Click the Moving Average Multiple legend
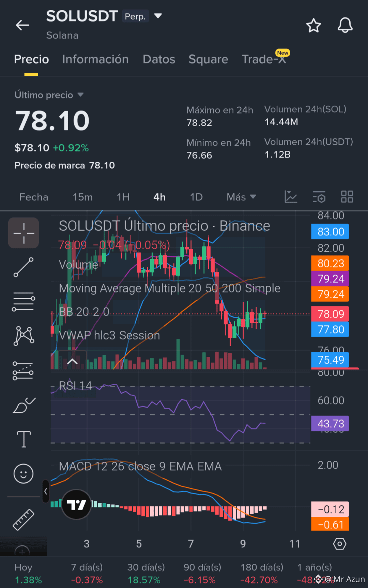Image resolution: width=368 pixels, height=588 pixels. [170, 289]
